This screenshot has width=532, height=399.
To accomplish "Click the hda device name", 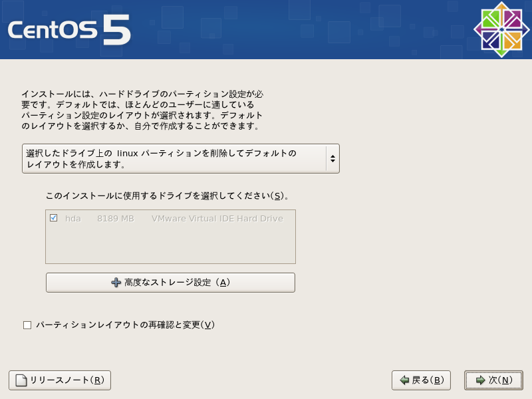I will point(73,219).
